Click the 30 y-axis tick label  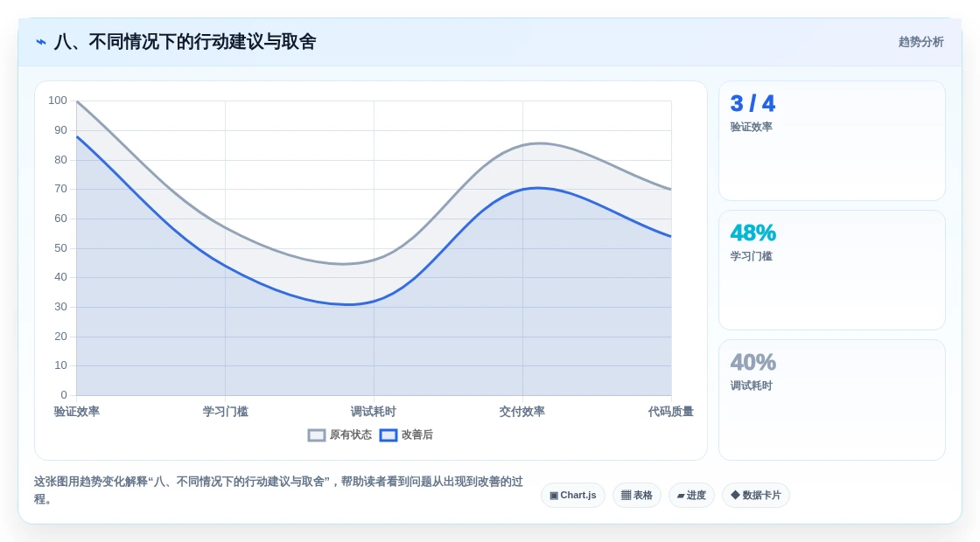coord(60,307)
